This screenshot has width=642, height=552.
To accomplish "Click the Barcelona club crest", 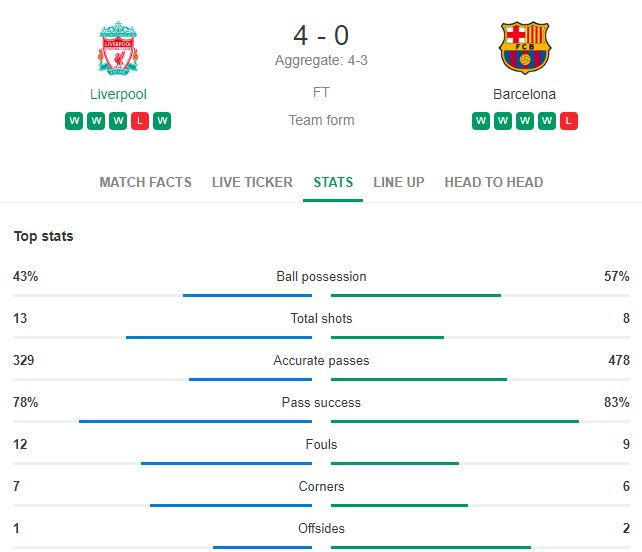I will [x=524, y=48].
